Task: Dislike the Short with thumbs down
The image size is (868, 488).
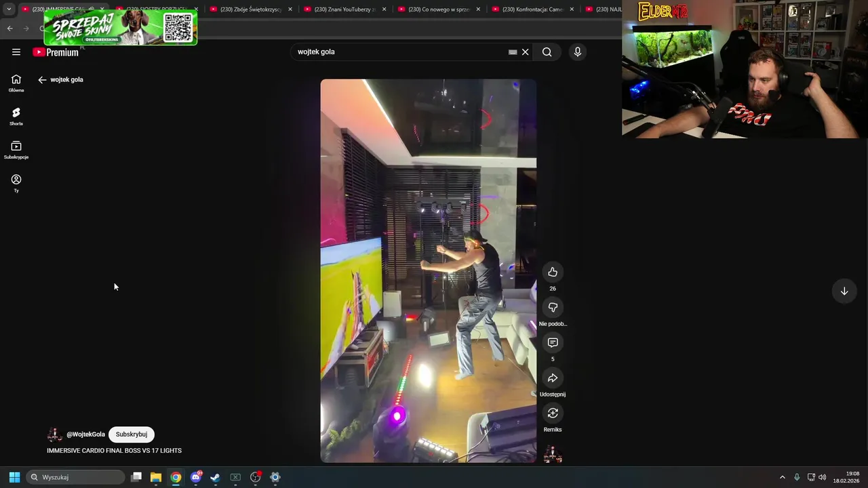Action: pyautogui.click(x=553, y=307)
